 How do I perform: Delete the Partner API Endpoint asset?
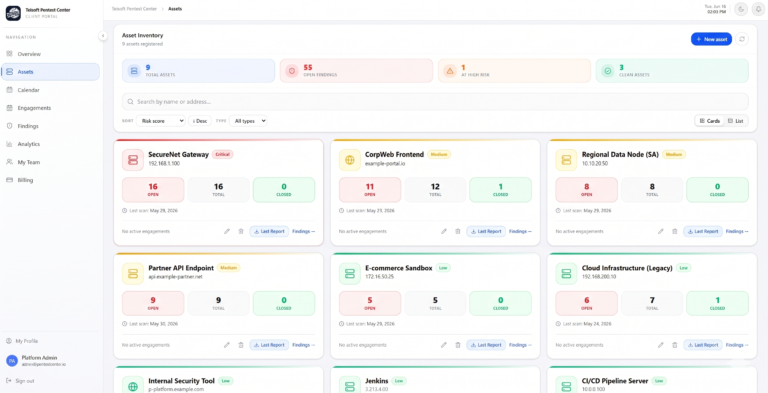click(240, 345)
